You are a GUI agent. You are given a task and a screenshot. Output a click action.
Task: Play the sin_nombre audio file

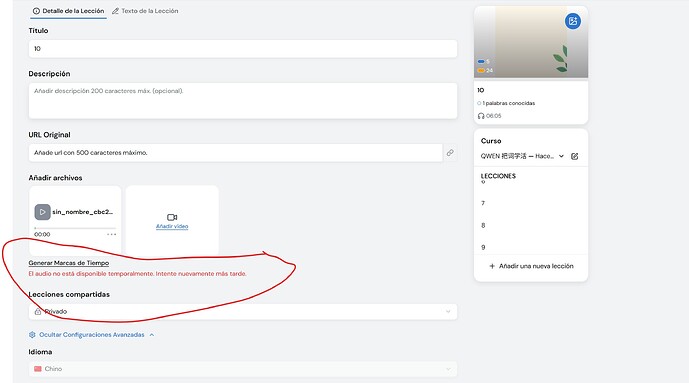(43, 212)
